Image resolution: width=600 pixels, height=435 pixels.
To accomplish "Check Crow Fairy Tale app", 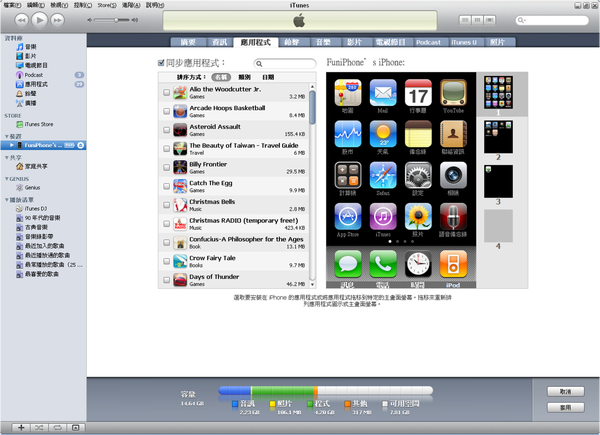I will point(166,261).
